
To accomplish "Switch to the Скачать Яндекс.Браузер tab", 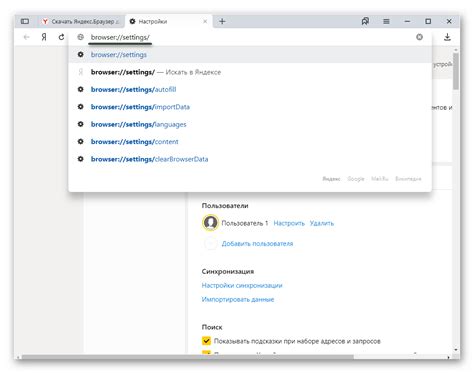I will [x=81, y=21].
